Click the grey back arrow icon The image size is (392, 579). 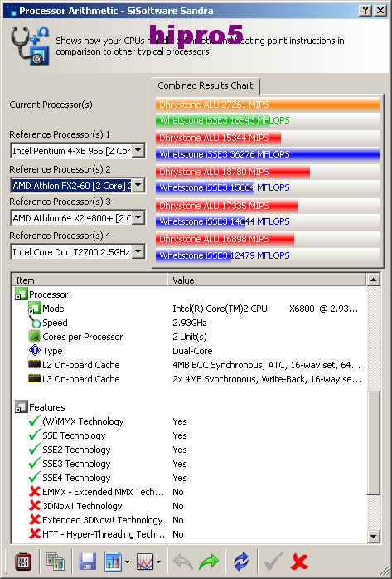coord(183,562)
